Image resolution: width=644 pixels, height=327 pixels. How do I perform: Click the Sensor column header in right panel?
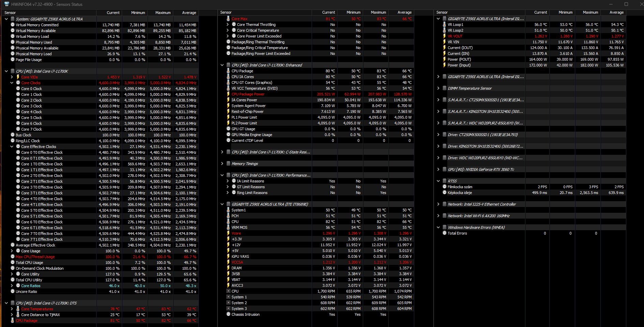(x=479, y=12)
